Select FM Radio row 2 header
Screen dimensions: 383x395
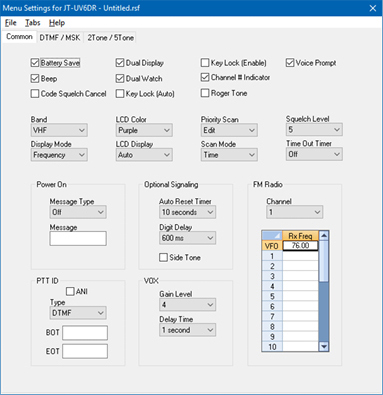272,266
